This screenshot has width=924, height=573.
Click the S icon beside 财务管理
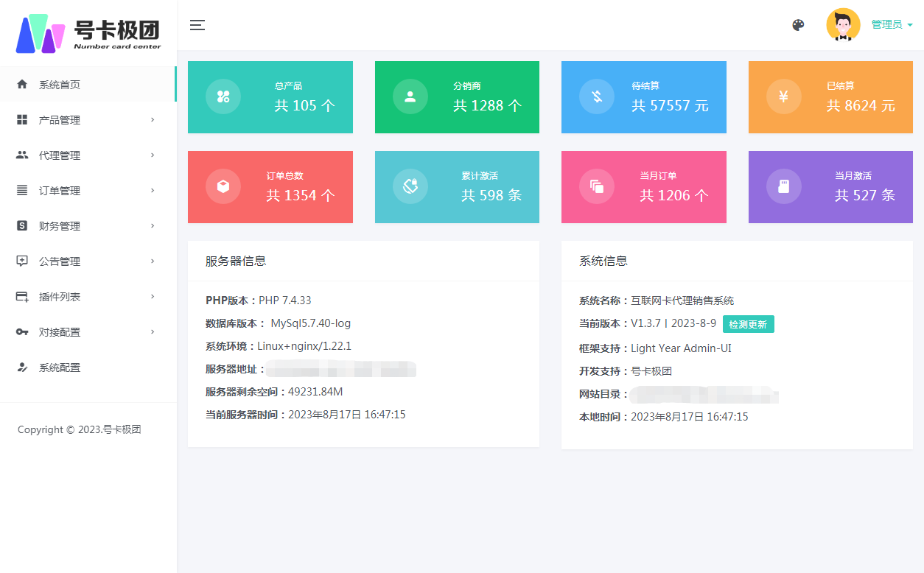(22, 226)
